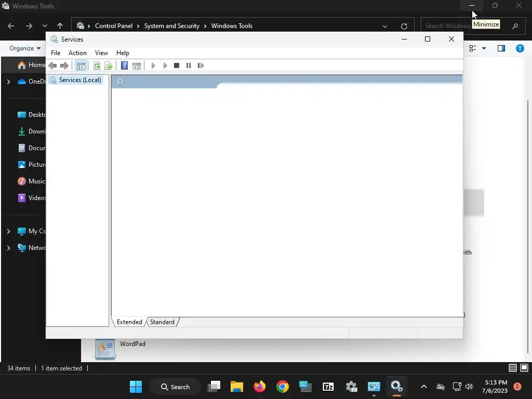Screen dimensions: 532x399
Task: Switch to the Extended tab
Action: pyautogui.click(x=129, y=322)
